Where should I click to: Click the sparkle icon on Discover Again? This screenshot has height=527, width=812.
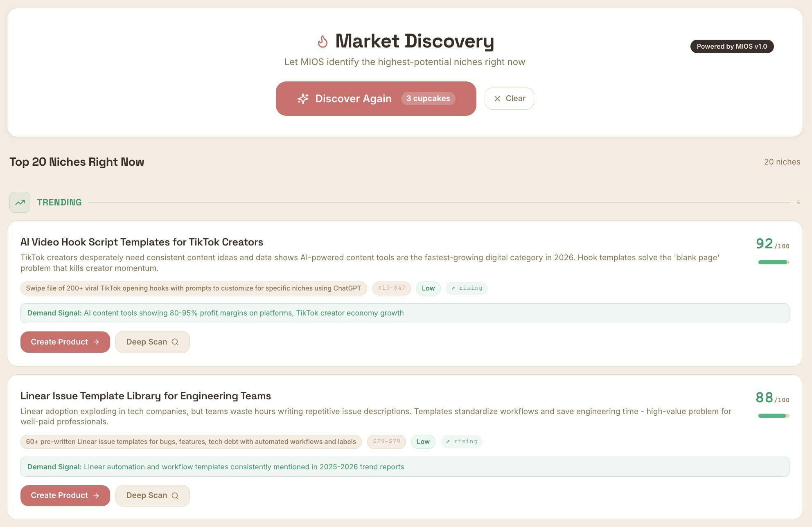point(303,99)
